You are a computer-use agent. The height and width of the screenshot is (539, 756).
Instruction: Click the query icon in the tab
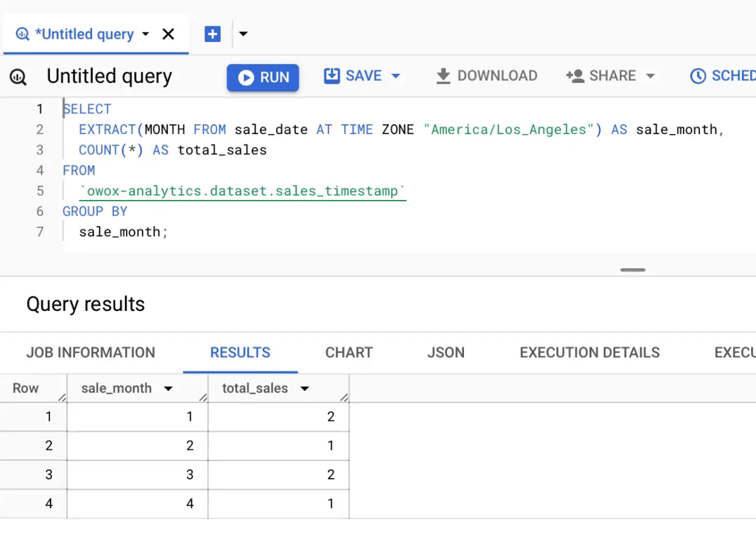pos(22,34)
